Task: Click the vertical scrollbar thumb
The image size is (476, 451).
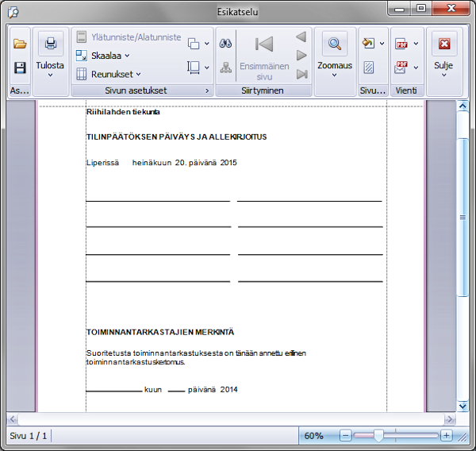Action: (463, 216)
